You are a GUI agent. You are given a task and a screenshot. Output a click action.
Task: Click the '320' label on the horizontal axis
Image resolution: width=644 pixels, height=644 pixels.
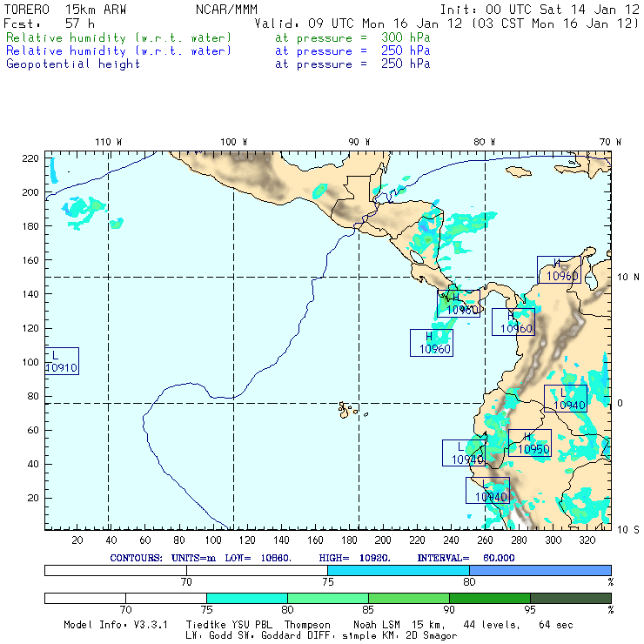(x=587, y=540)
